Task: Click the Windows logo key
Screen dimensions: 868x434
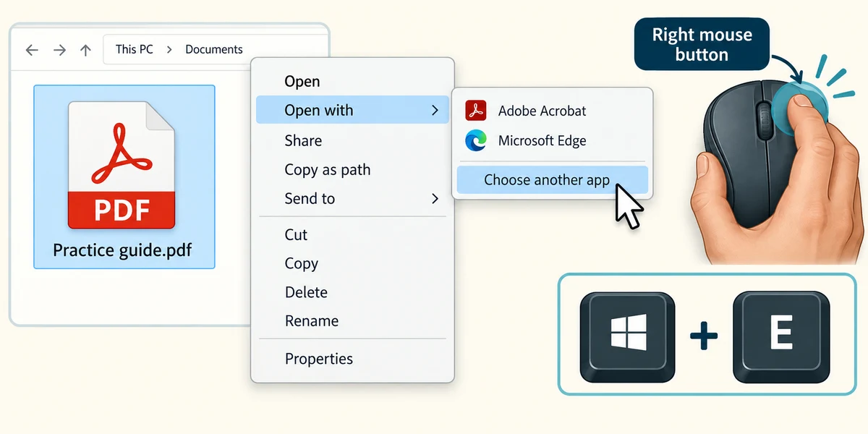Action: tap(627, 336)
